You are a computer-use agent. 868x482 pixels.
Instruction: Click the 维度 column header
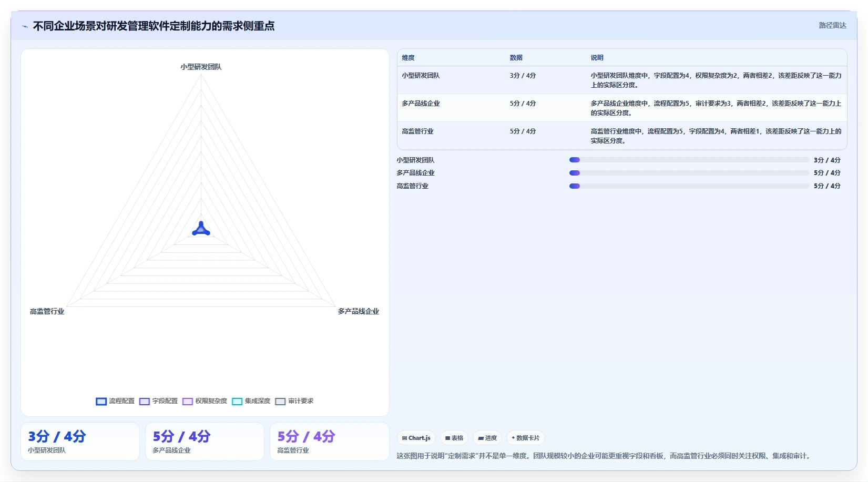(x=409, y=58)
